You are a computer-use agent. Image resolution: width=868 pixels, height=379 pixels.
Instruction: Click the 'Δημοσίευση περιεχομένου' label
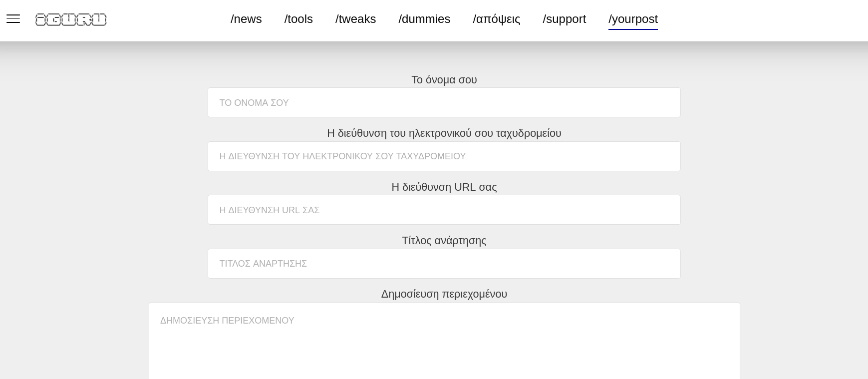tap(444, 294)
